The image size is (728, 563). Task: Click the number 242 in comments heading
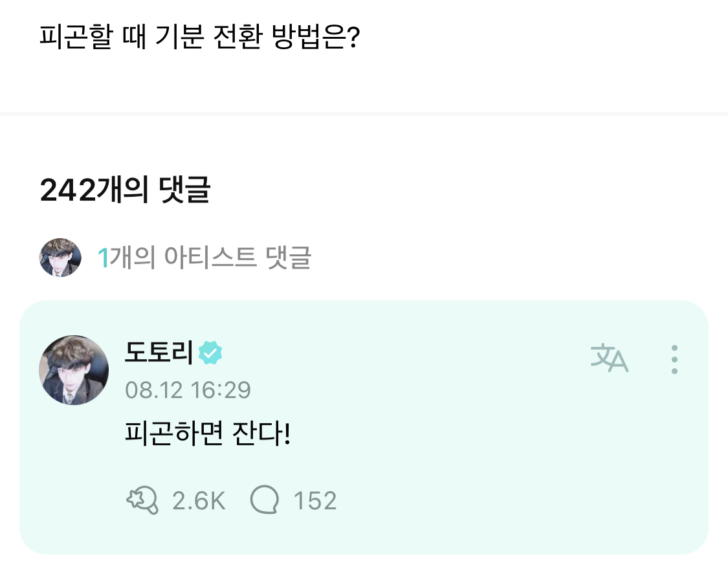(x=67, y=190)
